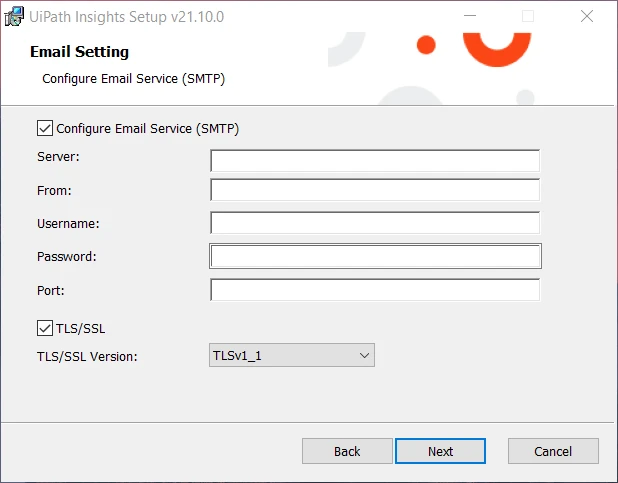Open the TLS/SSL Version dropdown
This screenshot has height=483, width=618.
pyautogui.click(x=292, y=355)
